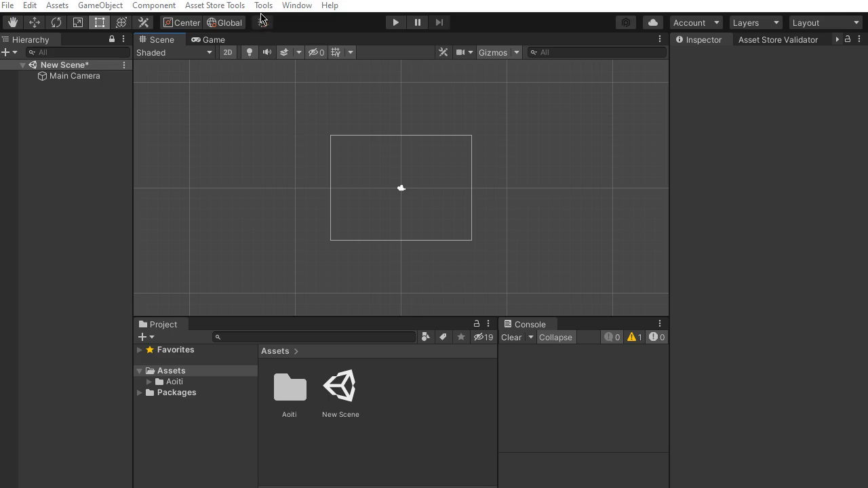868x488 pixels.
Task: Select the Rect transform tool
Action: click(x=99, y=22)
